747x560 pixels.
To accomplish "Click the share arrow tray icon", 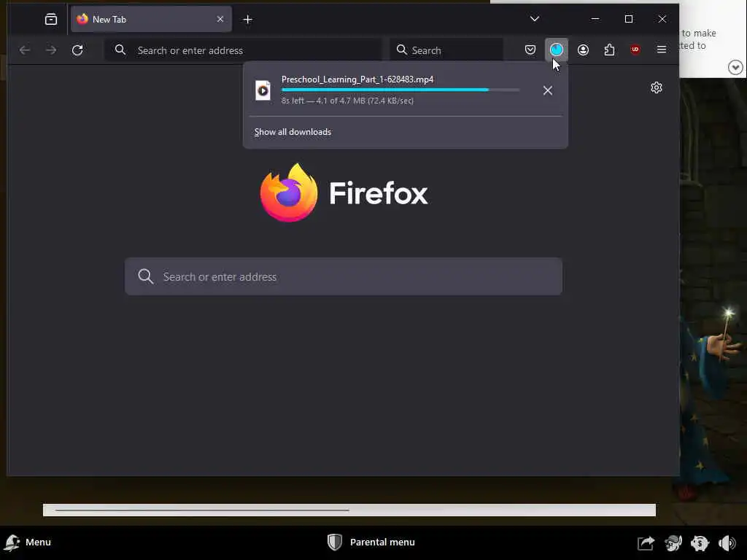I will (646, 542).
